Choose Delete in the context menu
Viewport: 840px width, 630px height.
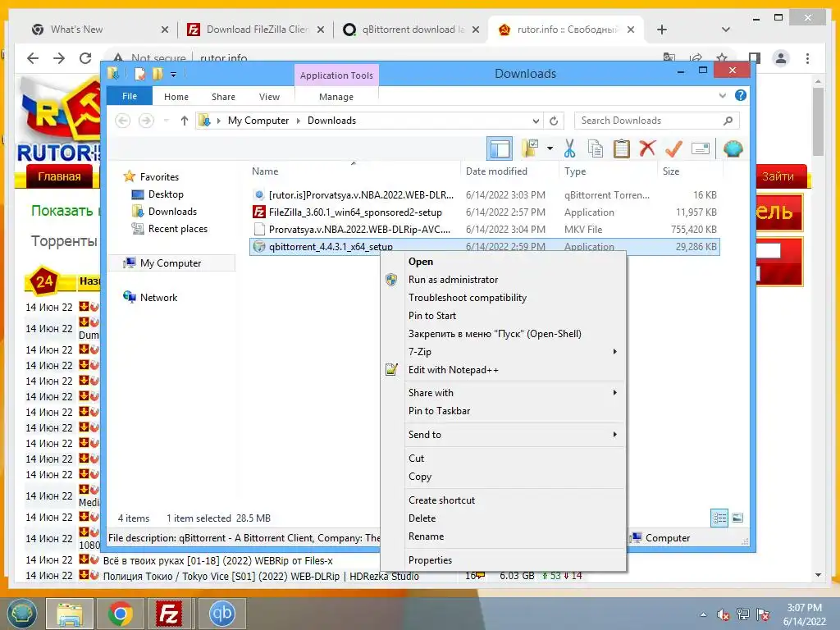click(x=504, y=518)
